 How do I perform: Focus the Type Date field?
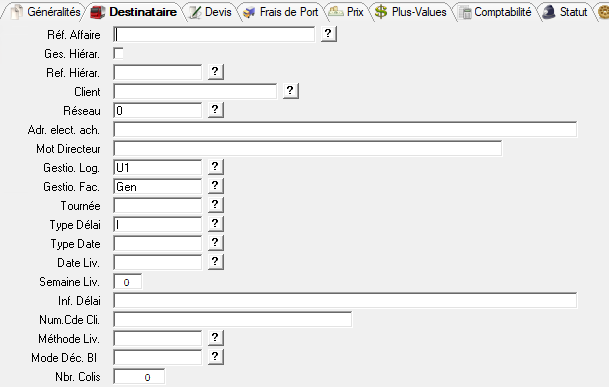click(x=158, y=244)
